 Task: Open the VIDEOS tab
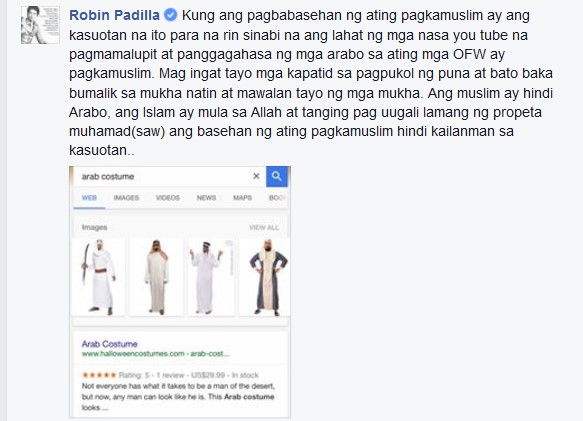click(x=168, y=198)
